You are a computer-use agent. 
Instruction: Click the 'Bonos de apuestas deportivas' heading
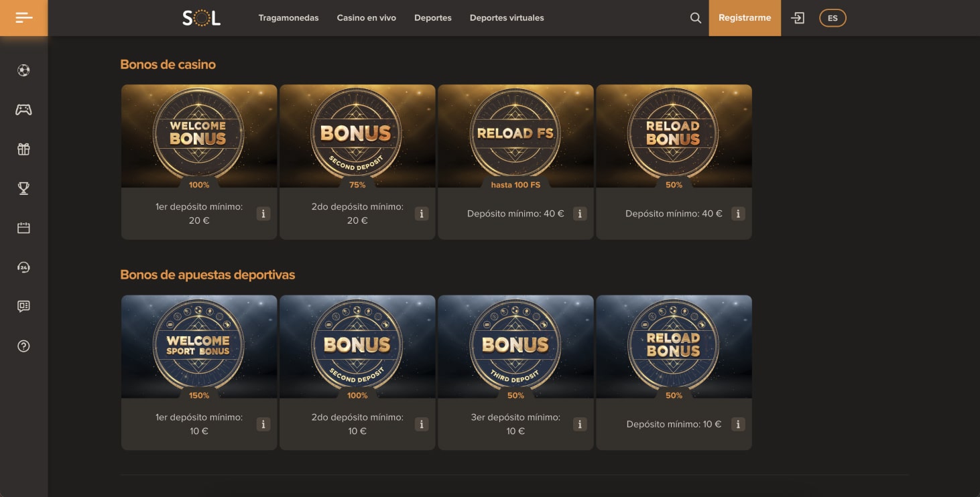click(x=207, y=275)
